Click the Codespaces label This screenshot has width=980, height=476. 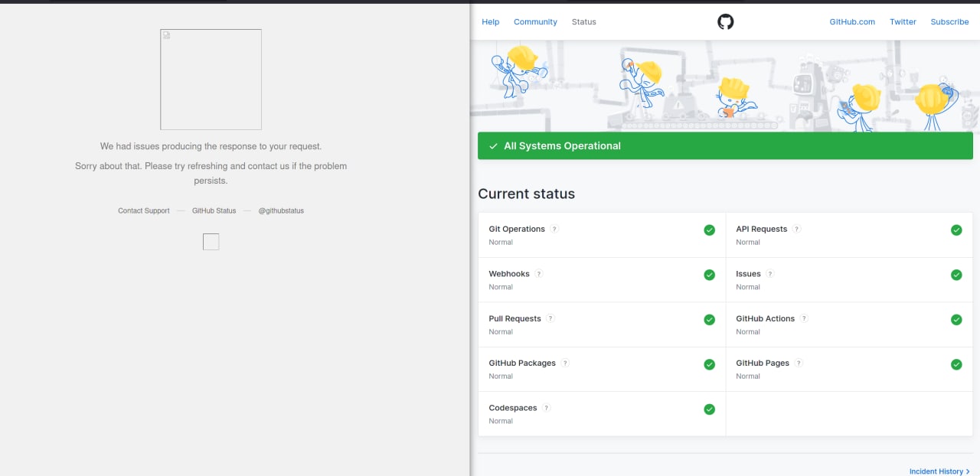pyautogui.click(x=513, y=408)
